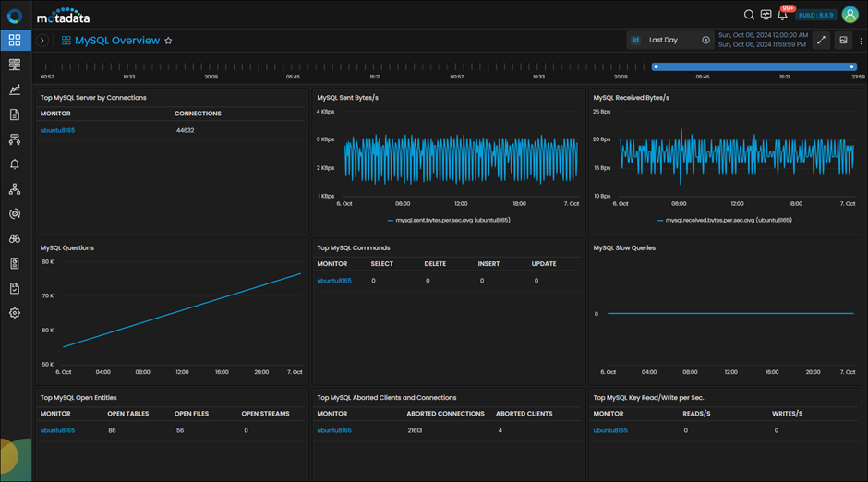Open ubuntu8165 link in Connections widget
The height and width of the screenshot is (482, 868).
point(57,130)
